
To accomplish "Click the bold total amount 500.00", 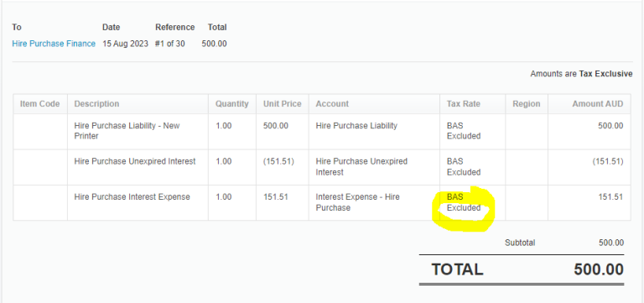I will pyautogui.click(x=599, y=269).
